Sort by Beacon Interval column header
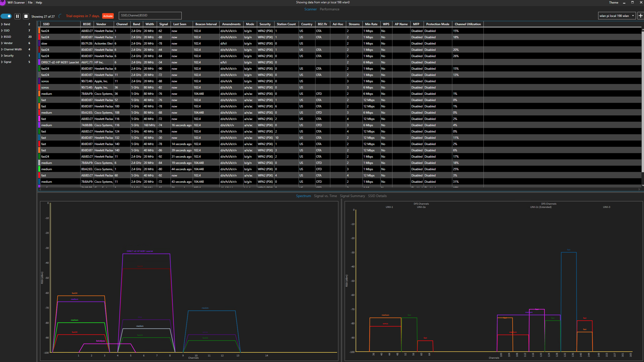Viewport: 644px width, 362px height. 206,24
